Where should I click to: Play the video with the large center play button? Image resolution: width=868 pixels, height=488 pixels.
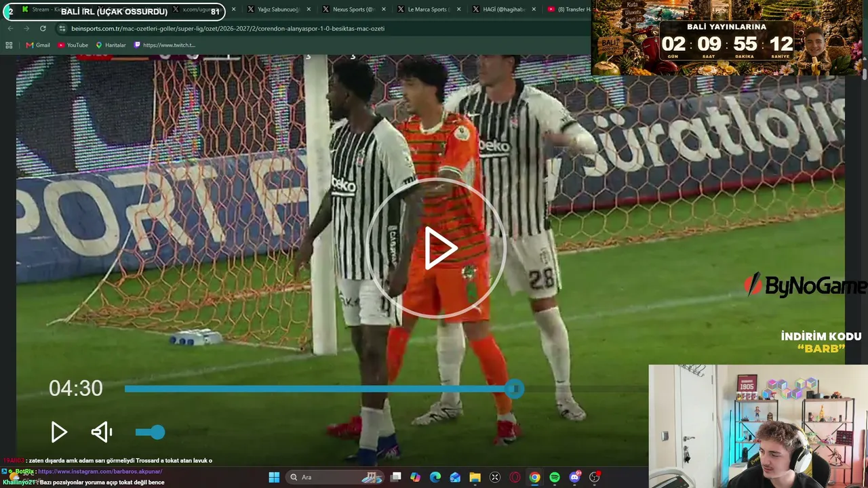pos(437,248)
